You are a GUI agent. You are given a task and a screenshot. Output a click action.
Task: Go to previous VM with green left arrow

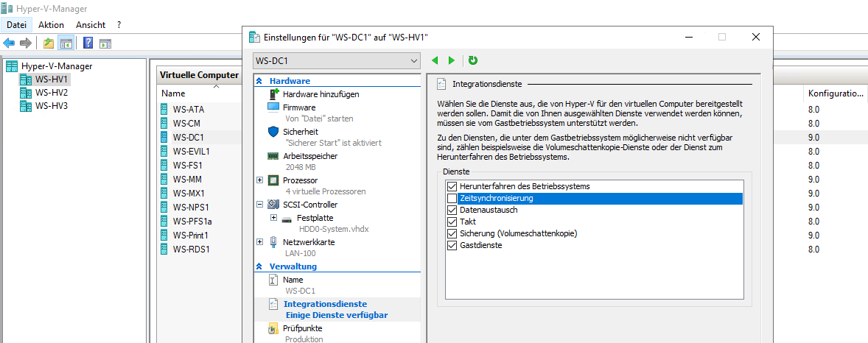coord(435,60)
